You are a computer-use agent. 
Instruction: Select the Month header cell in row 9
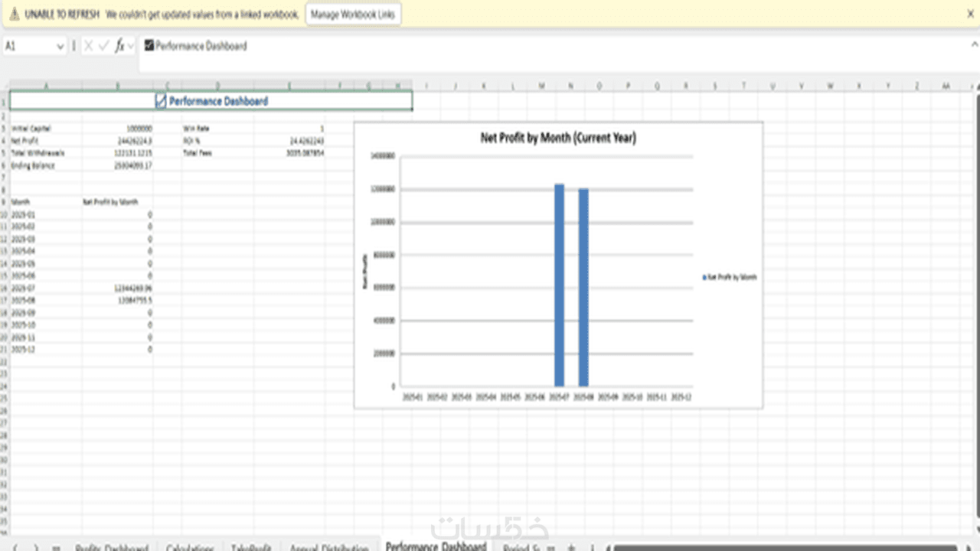click(46, 202)
